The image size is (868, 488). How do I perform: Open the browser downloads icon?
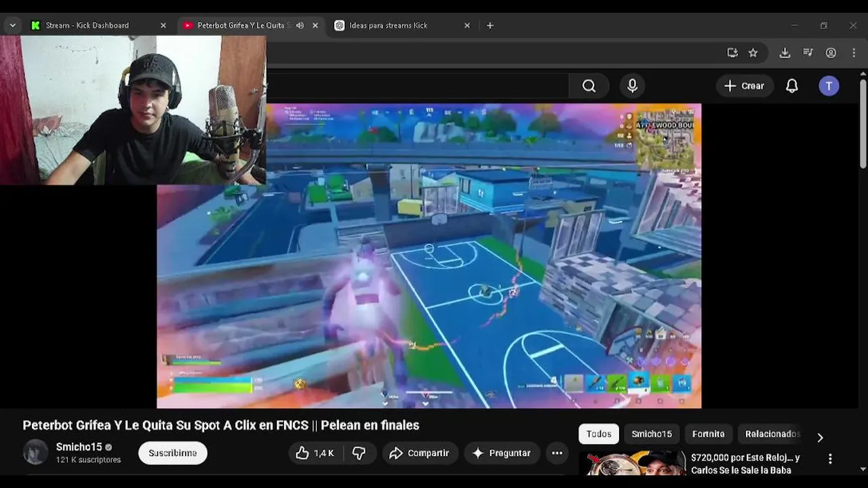coord(785,52)
